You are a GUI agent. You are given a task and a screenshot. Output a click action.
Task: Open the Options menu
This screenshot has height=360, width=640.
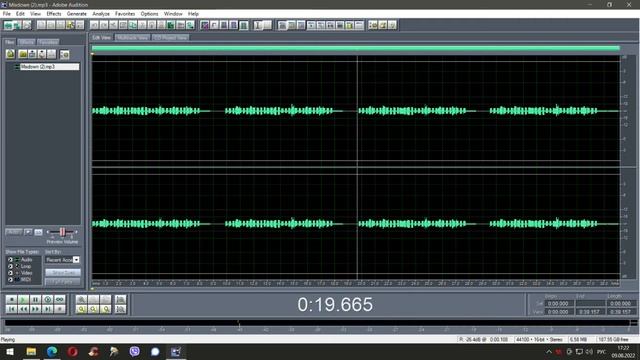[x=149, y=13]
